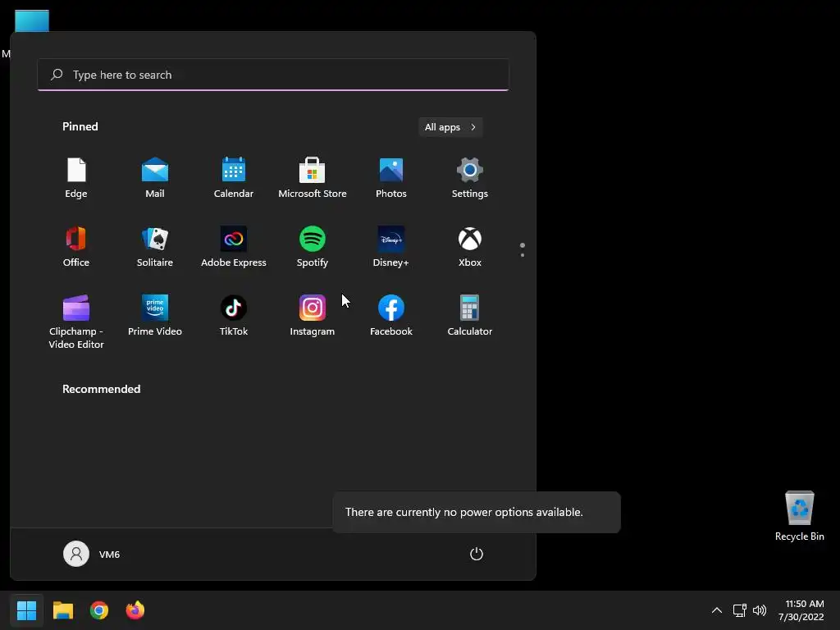Screen dimensions: 840x630
Task: Launch the Calendar app
Action: point(234,178)
